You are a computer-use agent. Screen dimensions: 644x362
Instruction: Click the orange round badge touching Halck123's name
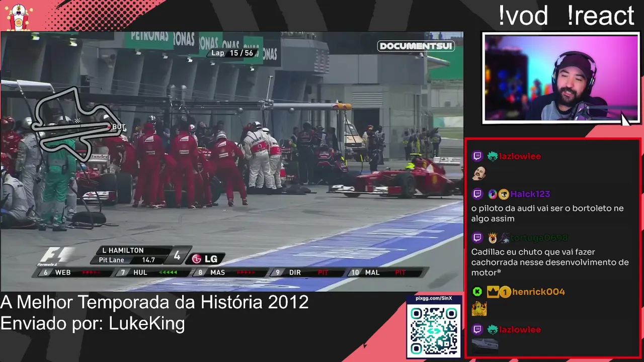[504, 194]
